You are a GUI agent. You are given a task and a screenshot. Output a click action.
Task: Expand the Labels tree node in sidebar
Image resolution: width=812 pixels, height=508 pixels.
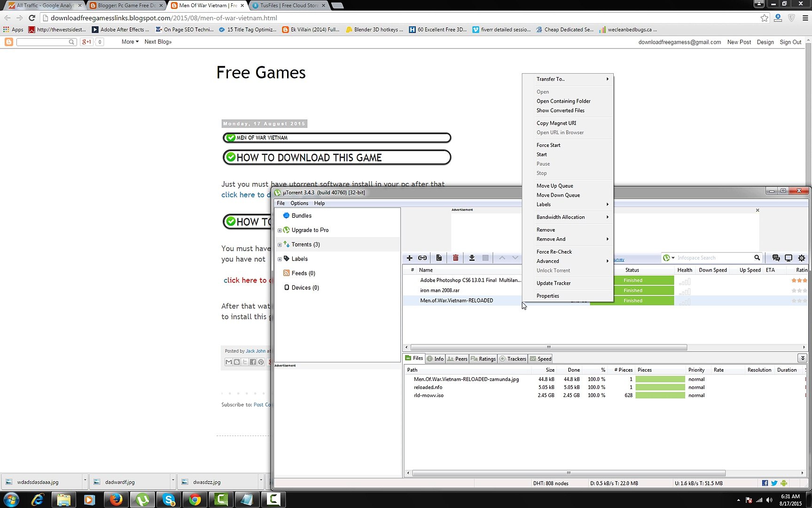(x=280, y=259)
